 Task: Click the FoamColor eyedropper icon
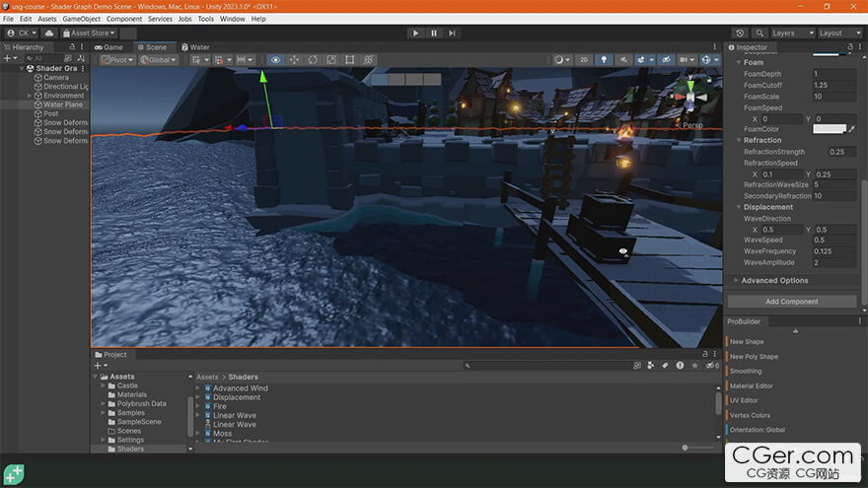pos(852,129)
